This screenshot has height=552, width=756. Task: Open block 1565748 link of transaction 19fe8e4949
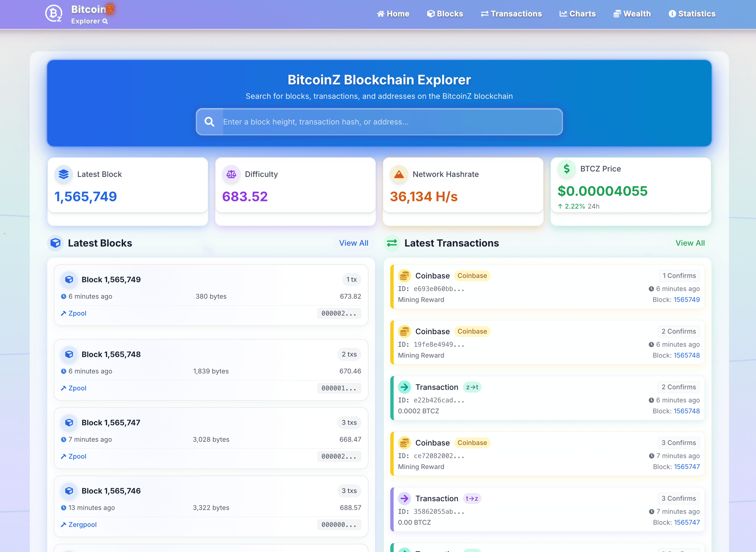click(687, 355)
